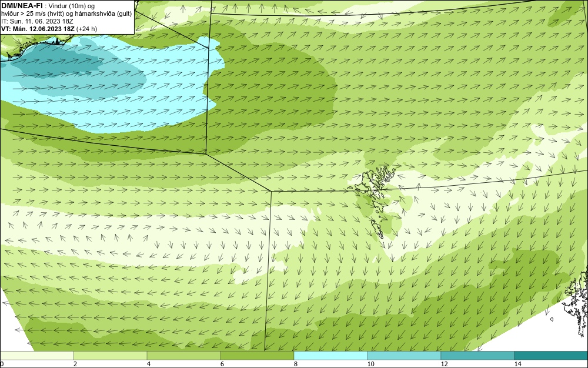The height and width of the screenshot is (368, 588).
Task: Click the 14+ m/s dark teal legend swatch
Action: pyautogui.click(x=551, y=356)
